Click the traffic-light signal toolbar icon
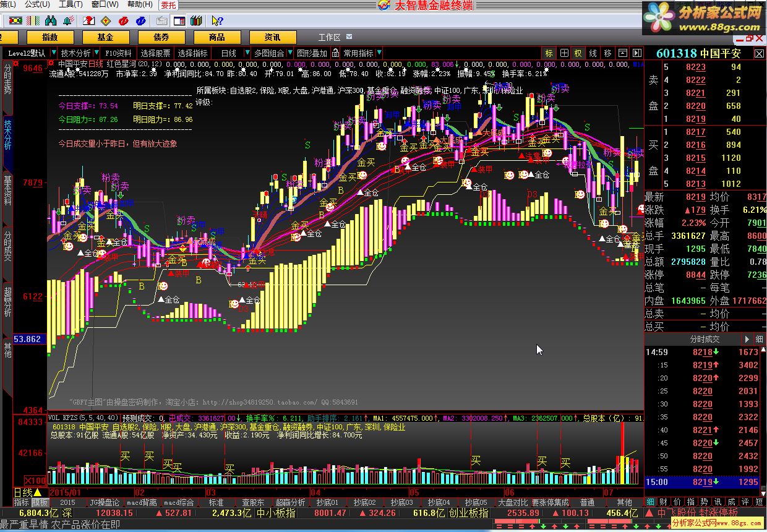This screenshot has width=767, height=532. tap(15, 20)
